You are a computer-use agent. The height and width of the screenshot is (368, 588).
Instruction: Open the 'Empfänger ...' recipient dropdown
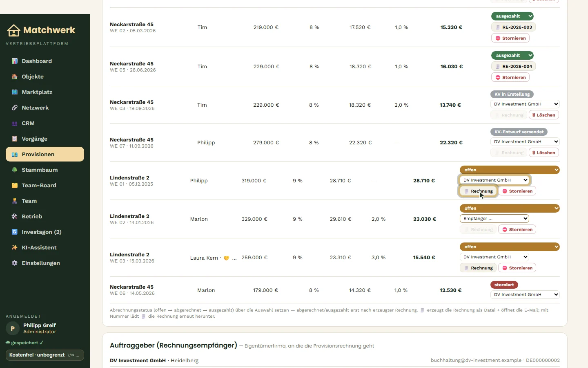pyautogui.click(x=494, y=219)
